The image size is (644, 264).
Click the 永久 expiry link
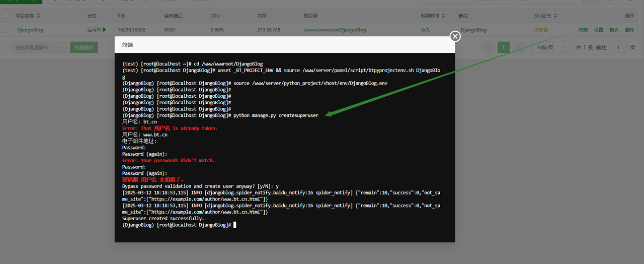pos(425,30)
